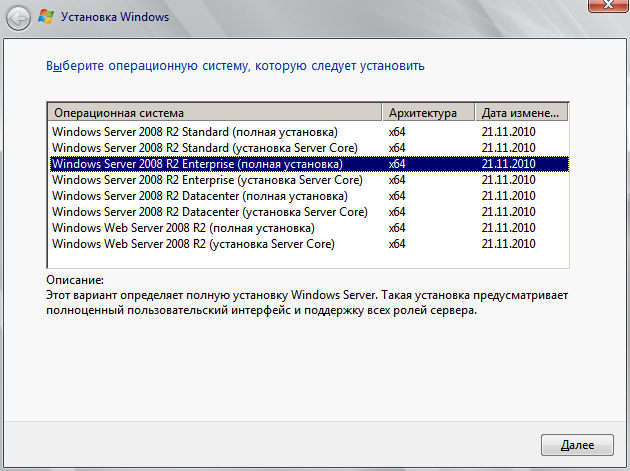Click the empty area below the OS list entries
This screenshot has width=630, height=471.
coord(308,260)
